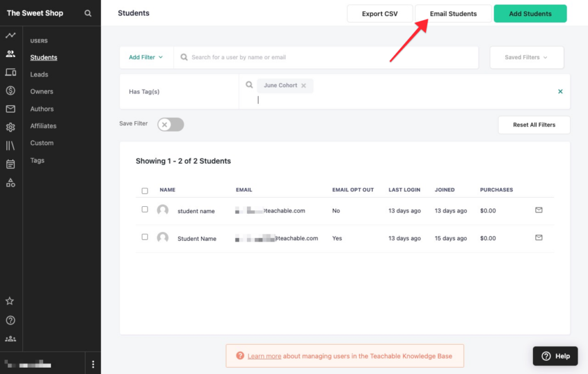Select the checkbox for second Student Name row

click(x=145, y=237)
